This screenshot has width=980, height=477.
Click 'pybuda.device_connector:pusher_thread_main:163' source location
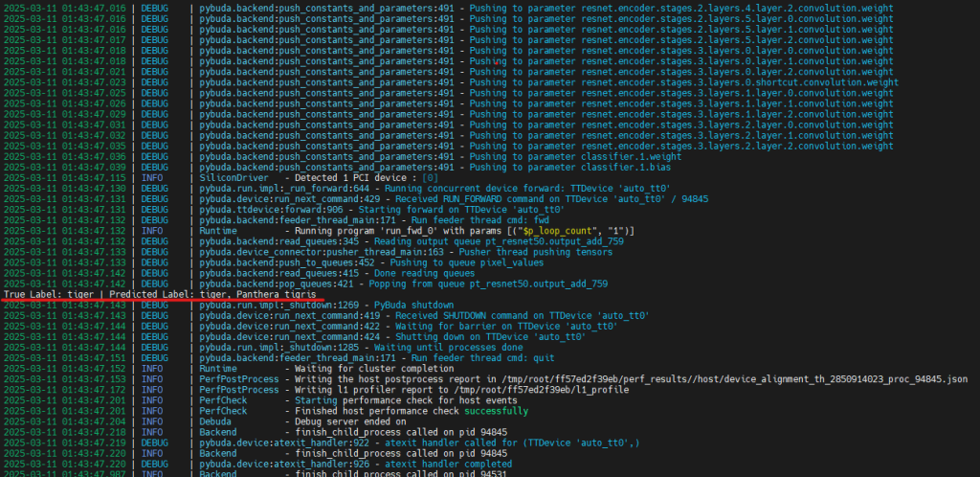pos(323,253)
